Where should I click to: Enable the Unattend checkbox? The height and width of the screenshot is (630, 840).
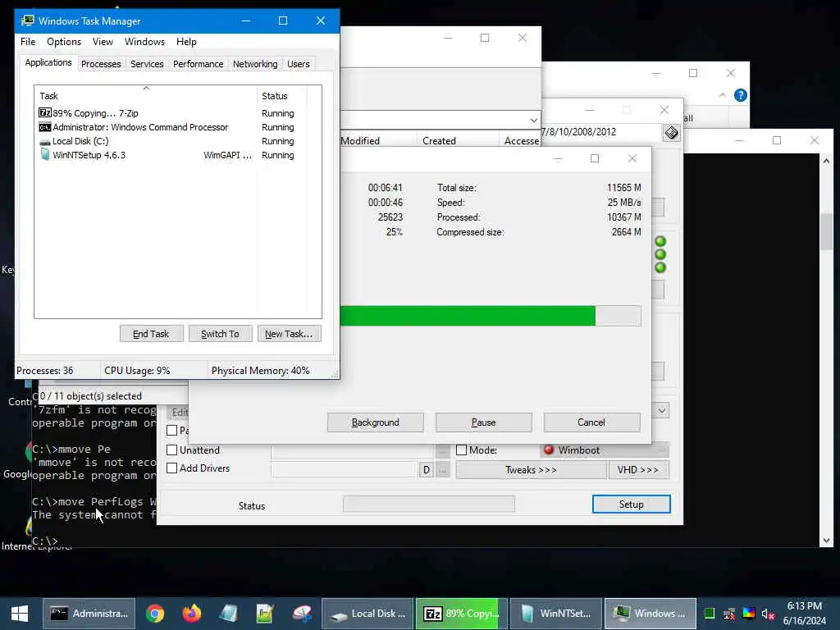point(172,450)
